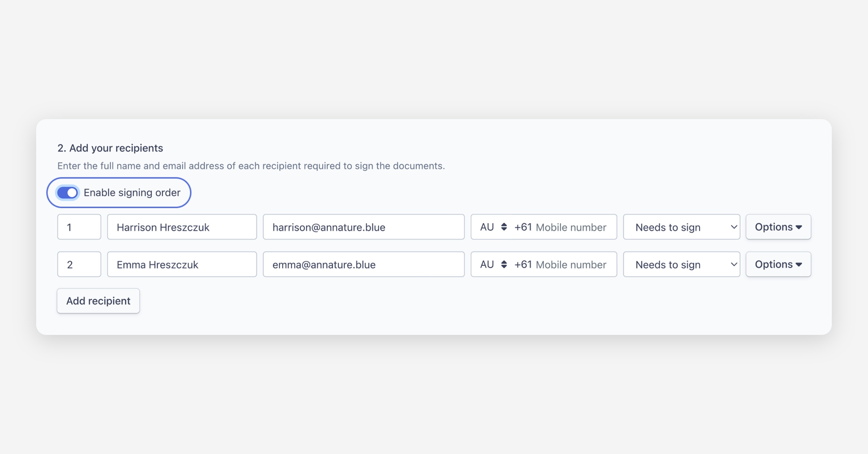
Task: Click the Harrison Hreszczuk name field
Action: coord(182,227)
